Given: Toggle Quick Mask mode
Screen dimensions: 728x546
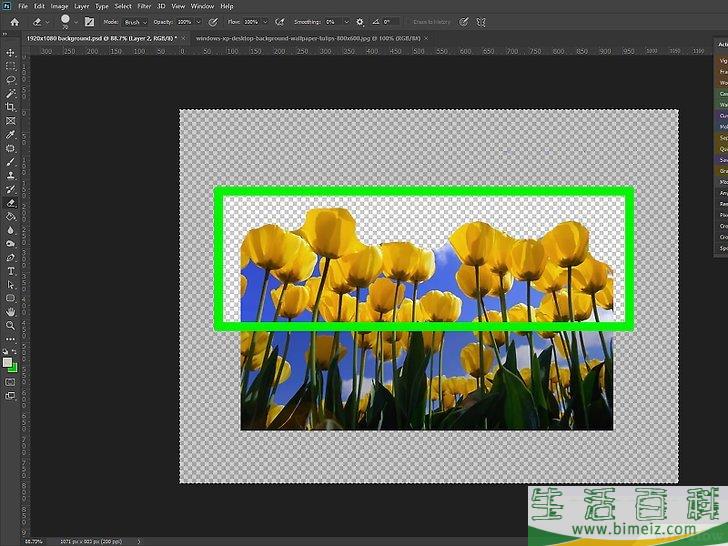Looking at the screenshot, I should point(10,382).
